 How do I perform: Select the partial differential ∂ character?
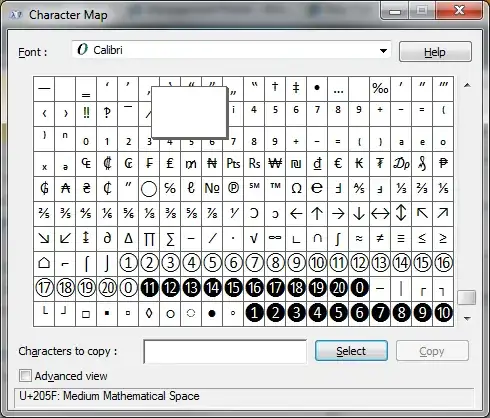pos(107,239)
